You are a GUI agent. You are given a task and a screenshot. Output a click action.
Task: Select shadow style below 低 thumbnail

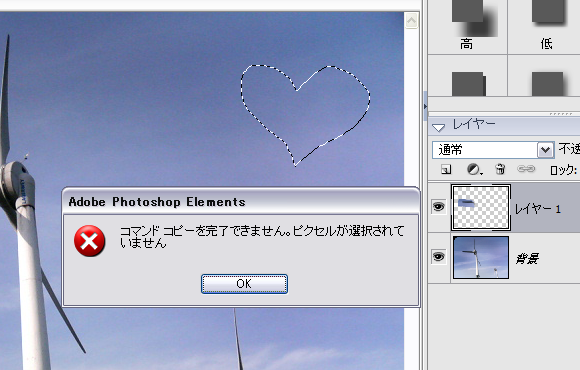(548, 84)
